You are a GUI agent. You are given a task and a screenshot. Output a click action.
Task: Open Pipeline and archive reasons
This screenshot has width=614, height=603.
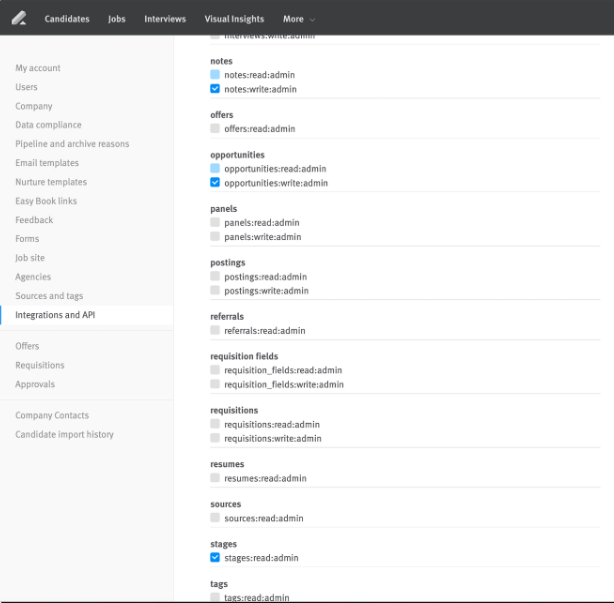[x=72, y=144]
